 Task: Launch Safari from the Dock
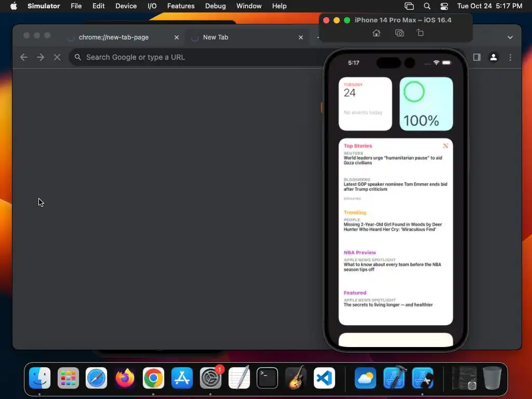96,378
